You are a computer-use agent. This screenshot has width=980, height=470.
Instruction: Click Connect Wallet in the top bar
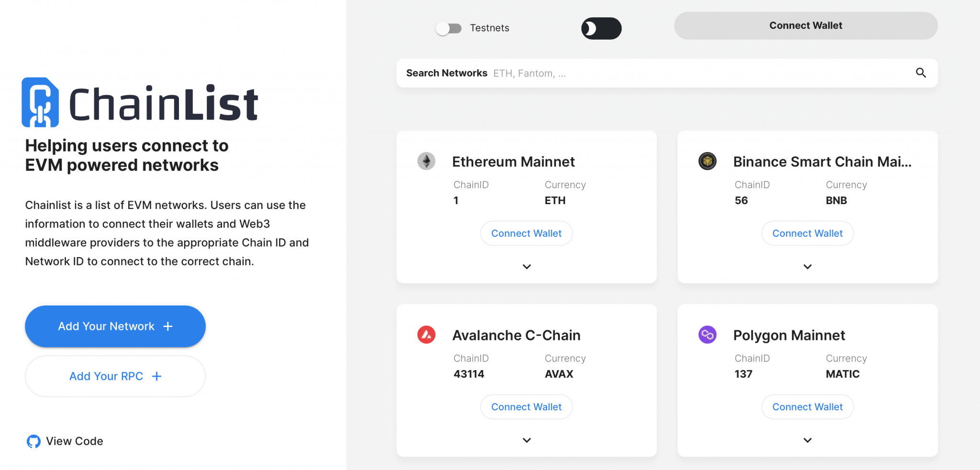(806, 25)
